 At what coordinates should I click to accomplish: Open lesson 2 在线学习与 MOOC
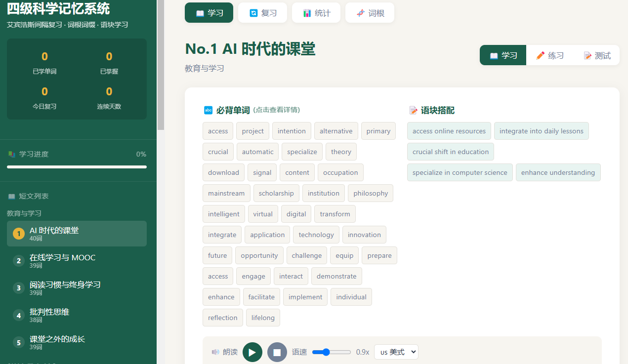(77, 261)
